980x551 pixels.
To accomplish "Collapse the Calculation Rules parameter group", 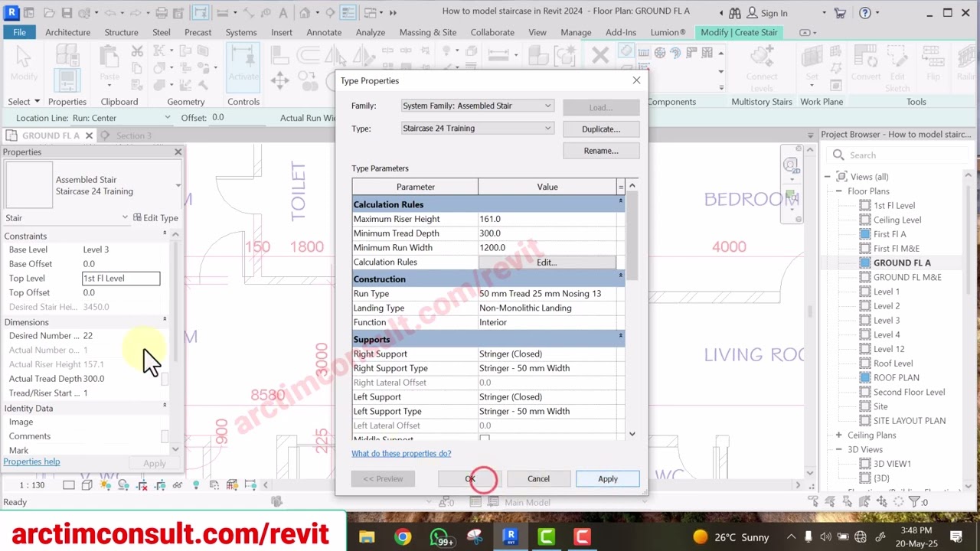I will pos(621,201).
